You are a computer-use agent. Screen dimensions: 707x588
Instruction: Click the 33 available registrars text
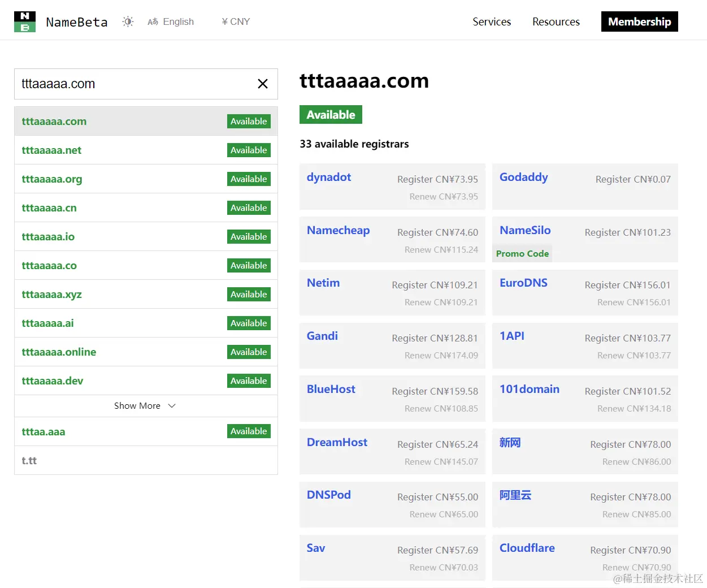[354, 144]
